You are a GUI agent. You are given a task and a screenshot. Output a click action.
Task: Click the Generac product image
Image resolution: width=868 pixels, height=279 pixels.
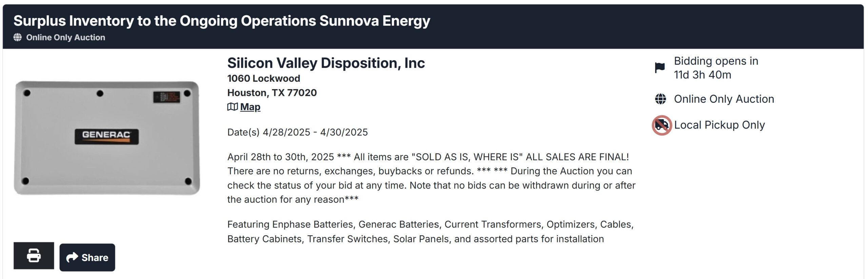pyautogui.click(x=107, y=138)
